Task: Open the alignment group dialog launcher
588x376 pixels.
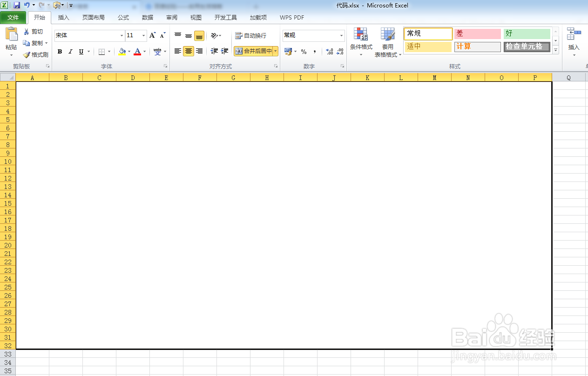Action: point(277,67)
